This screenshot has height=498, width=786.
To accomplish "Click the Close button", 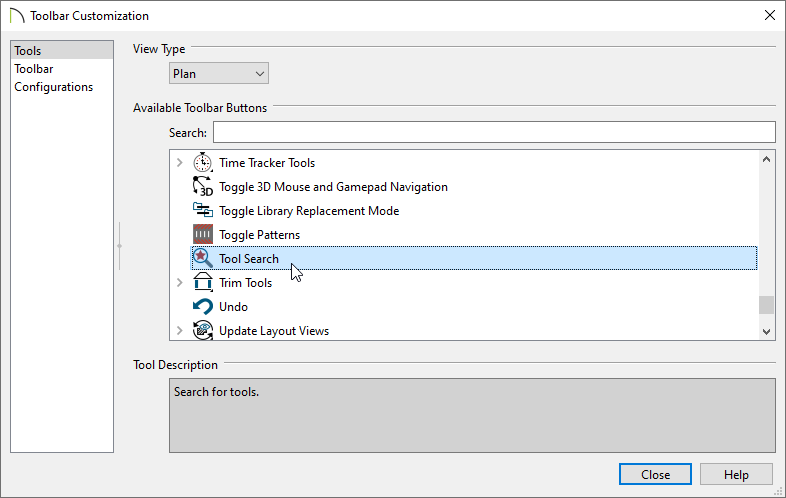I will pyautogui.click(x=655, y=474).
